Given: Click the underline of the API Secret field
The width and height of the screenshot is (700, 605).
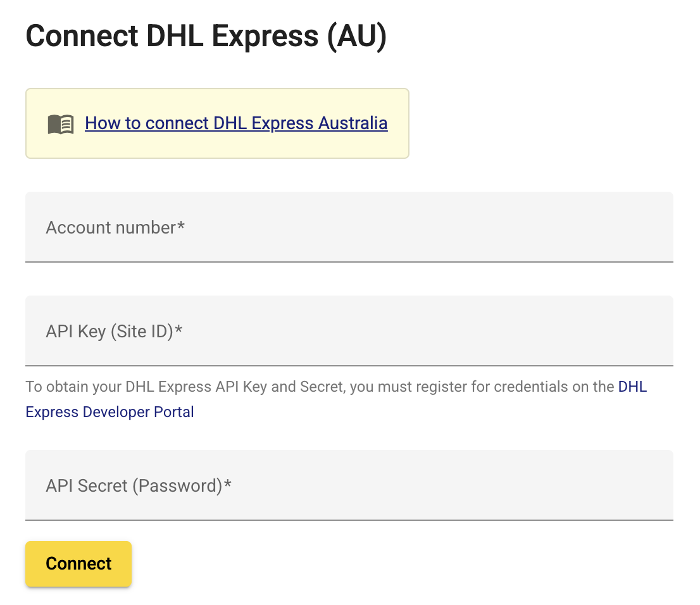Looking at the screenshot, I should [x=349, y=520].
